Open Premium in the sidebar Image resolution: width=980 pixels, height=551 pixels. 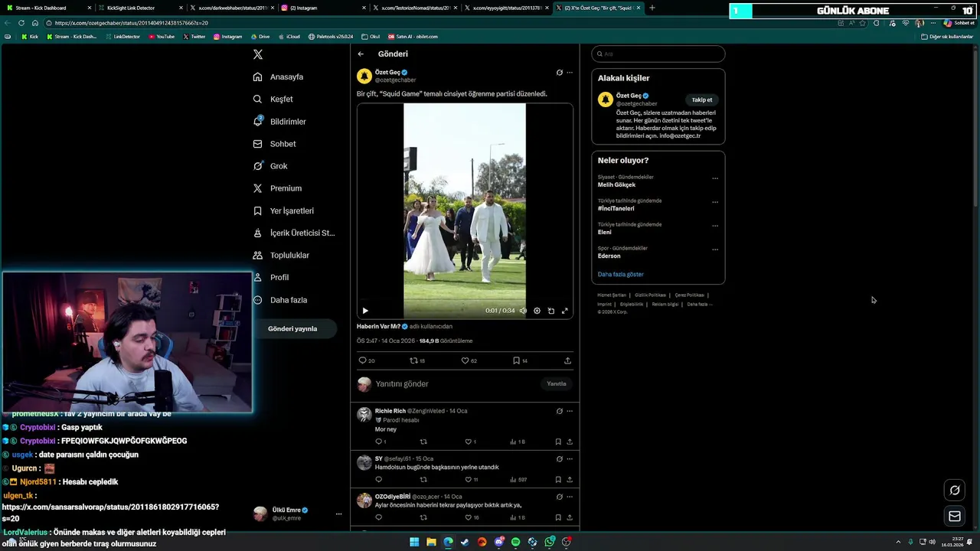pos(277,188)
